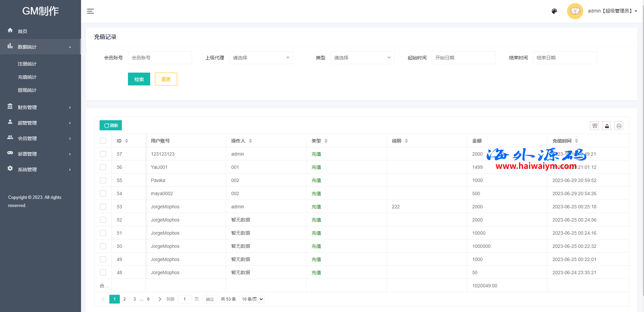Open the 类型 select dropdown
This screenshot has width=644, height=312.
[362, 58]
